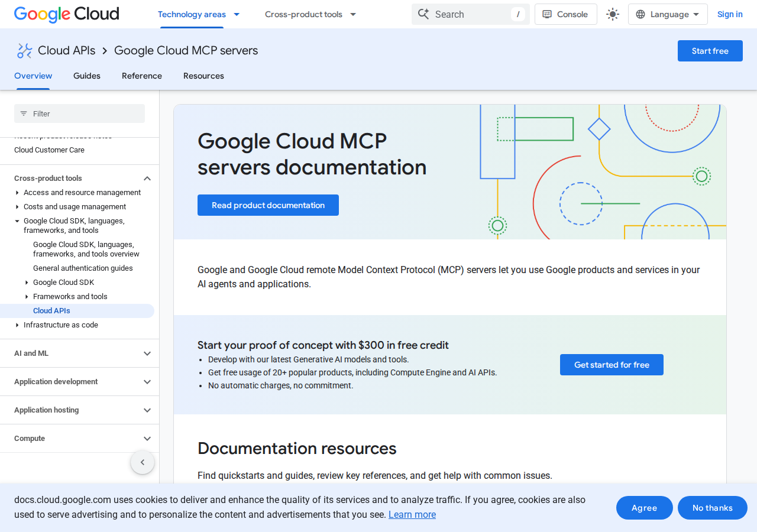The width and height of the screenshot is (757, 532).
Task: Agree to cookies
Action: pos(645,508)
